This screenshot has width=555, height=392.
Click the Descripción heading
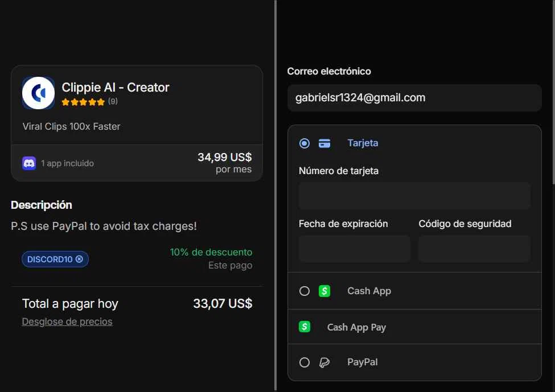pyautogui.click(x=42, y=205)
